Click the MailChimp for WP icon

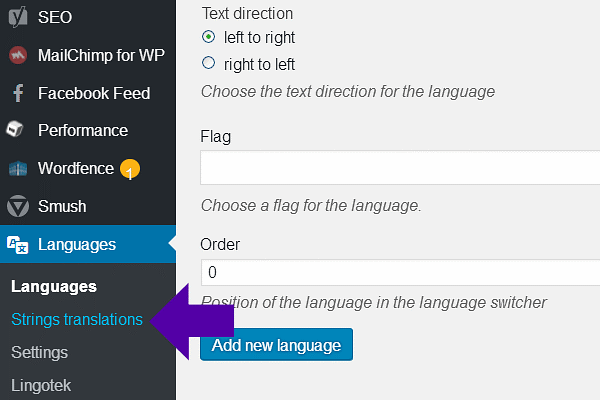pos(17,55)
